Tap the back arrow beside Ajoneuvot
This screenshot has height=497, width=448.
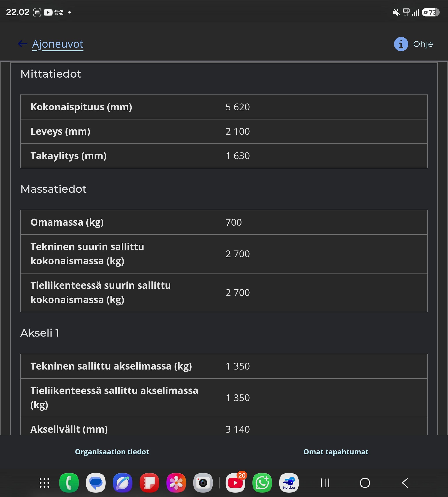coord(22,44)
